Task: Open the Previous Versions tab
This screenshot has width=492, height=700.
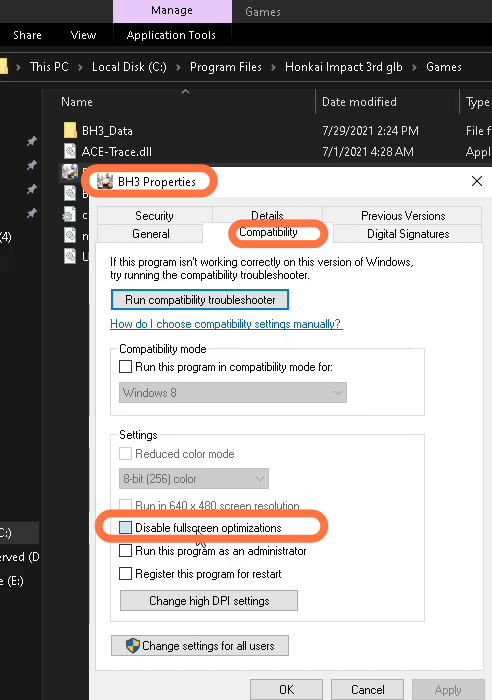Action: click(x=403, y=216)
